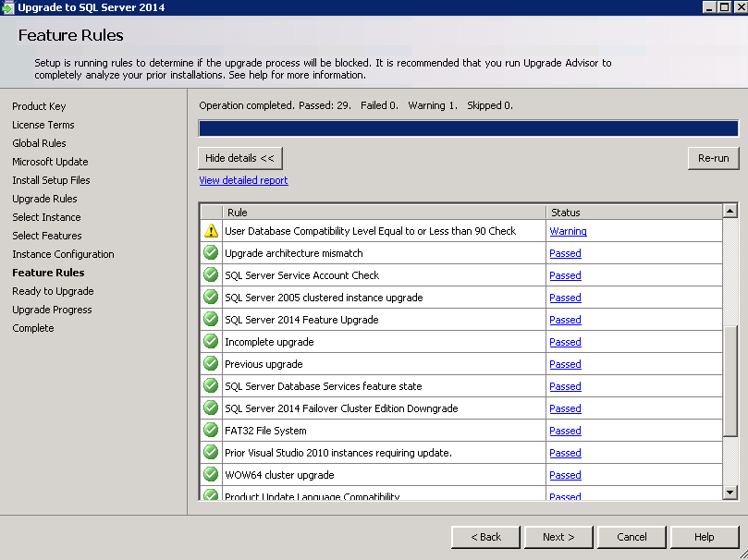This screenshot has height=560, width=748.
Task: Select Microsoft Update step in sidebar
Action: pos(50,162)
